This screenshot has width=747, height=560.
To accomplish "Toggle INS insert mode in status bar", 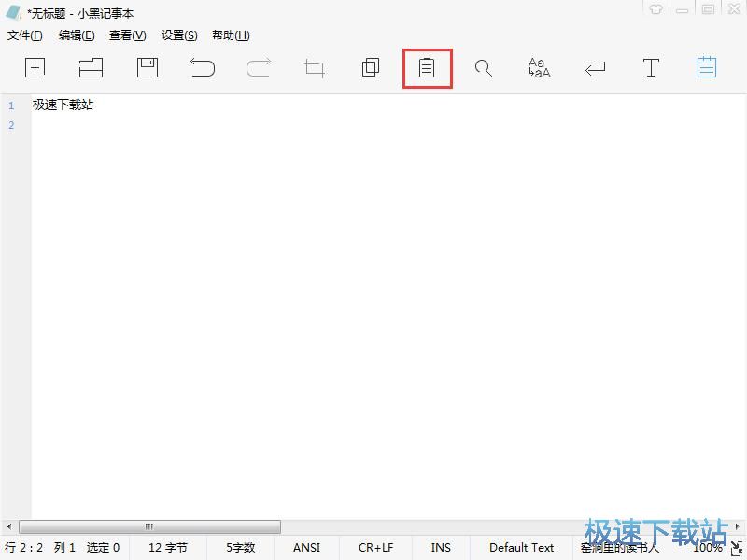I will point(441,548).
